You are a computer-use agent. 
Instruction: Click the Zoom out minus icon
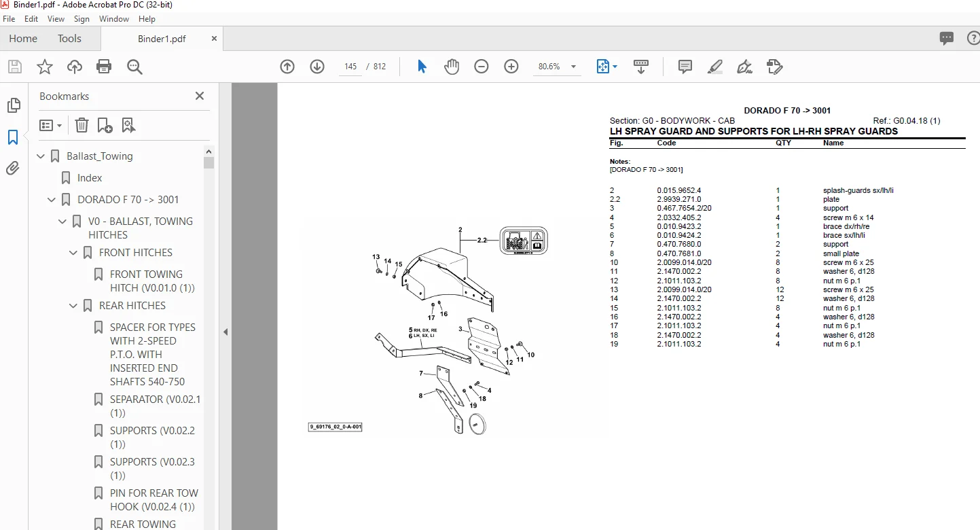pos(482,67)
